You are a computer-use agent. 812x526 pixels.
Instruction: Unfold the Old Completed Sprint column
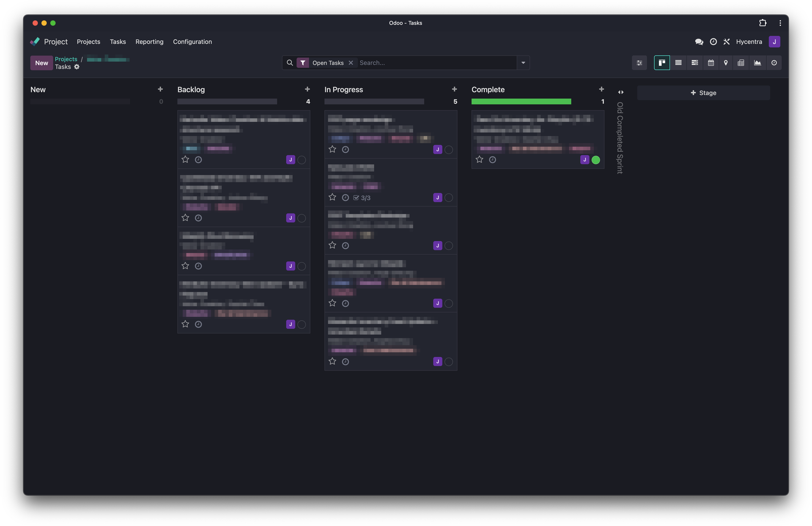click(x=621, y=92)
